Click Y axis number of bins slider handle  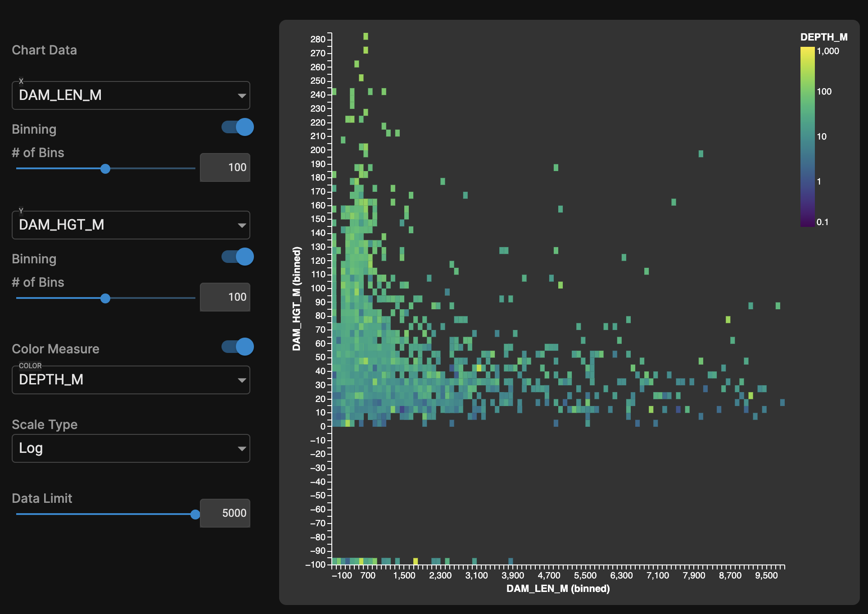pyautogui.click(x=105, y=298)
